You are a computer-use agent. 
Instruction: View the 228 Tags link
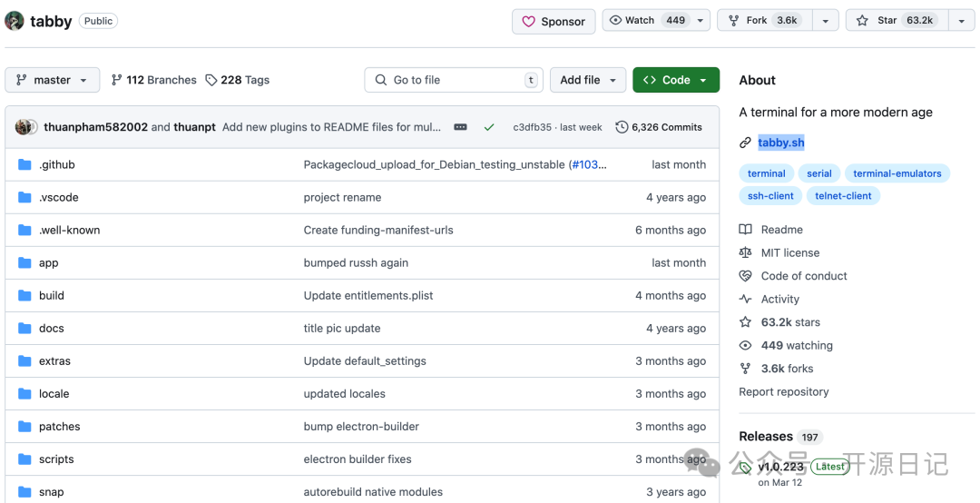tap(238, 80)
